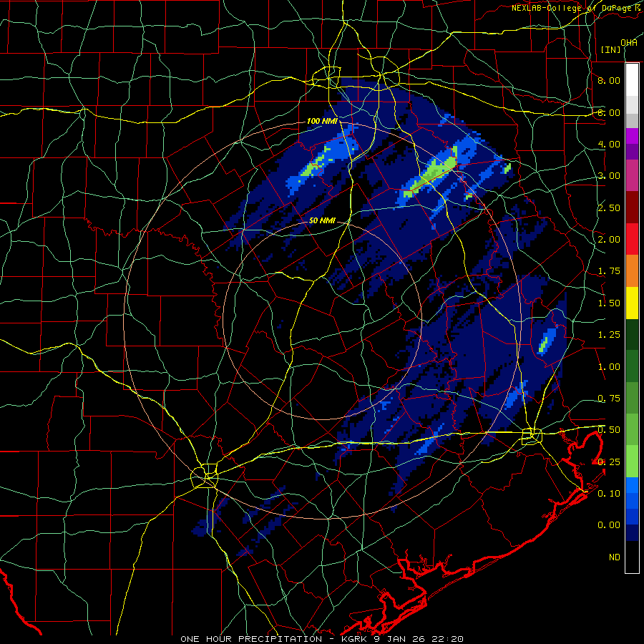Pick the light blue swatch above 0.10
The height and width of the screenshot is (644, 644).
click(632, 485)
